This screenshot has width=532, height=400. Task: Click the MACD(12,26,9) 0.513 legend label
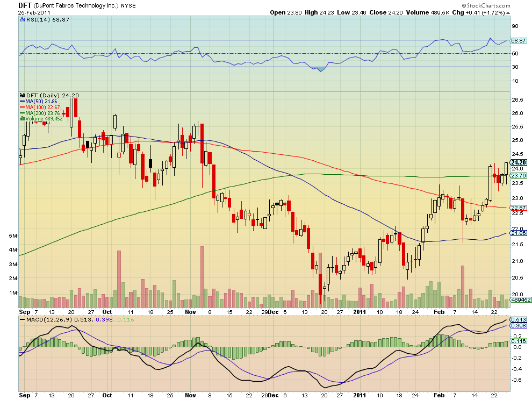[57, 319]
